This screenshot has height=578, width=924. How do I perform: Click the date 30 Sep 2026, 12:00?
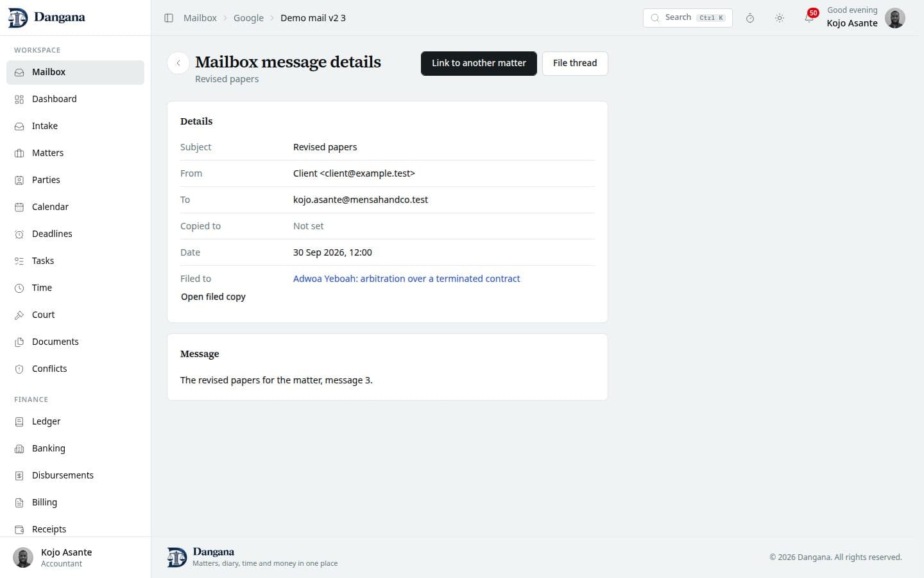tap(332, 252)
